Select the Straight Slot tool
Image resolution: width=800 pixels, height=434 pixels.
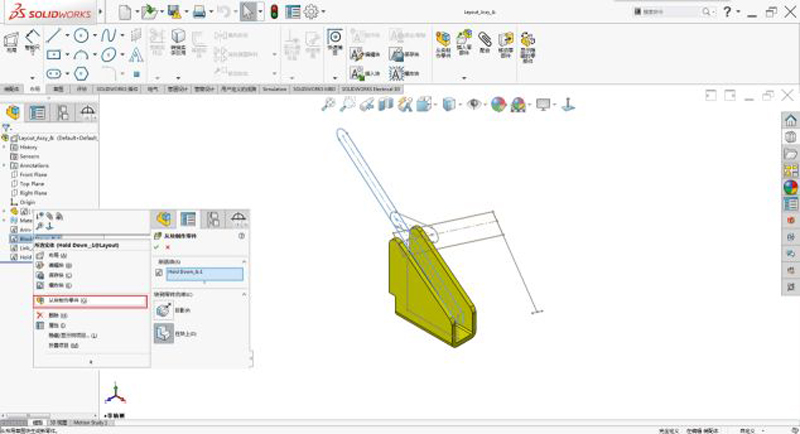(x=54, y=74)
